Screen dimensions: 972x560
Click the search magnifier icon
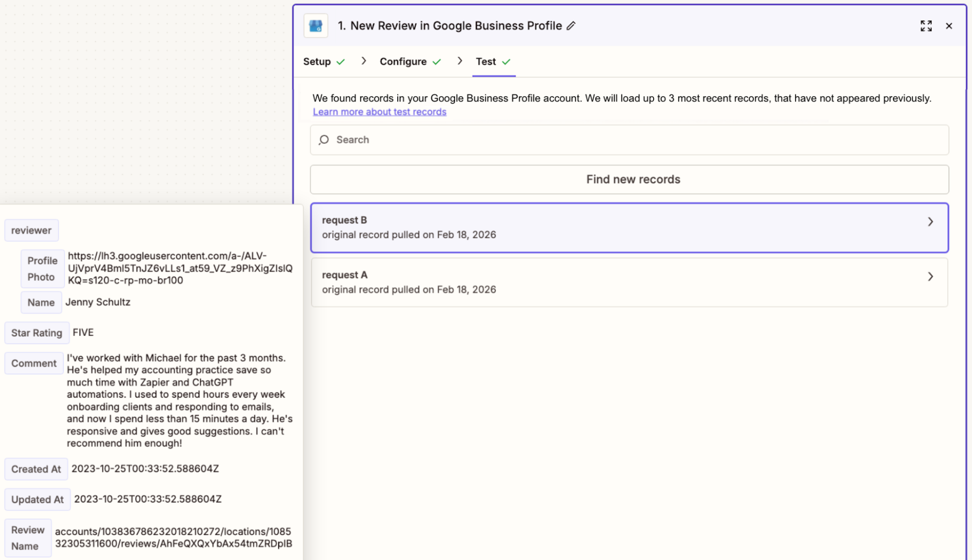coord(323,140)
